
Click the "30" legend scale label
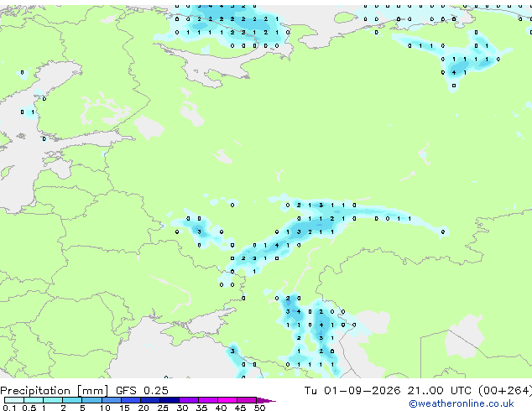coord(182,408)
